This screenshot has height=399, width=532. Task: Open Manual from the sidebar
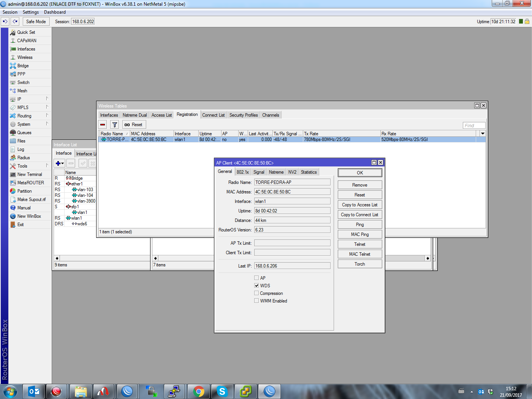(x=24, y=208)
